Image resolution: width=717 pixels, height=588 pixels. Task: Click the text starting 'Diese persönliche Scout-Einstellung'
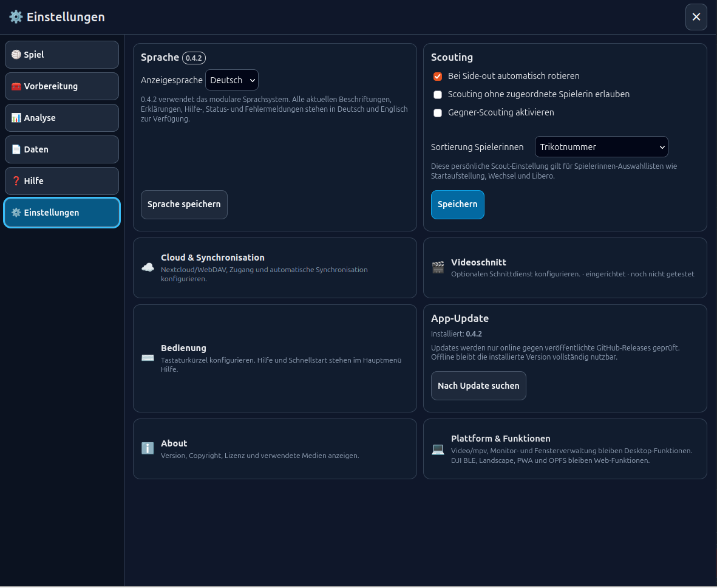point(554,171)
